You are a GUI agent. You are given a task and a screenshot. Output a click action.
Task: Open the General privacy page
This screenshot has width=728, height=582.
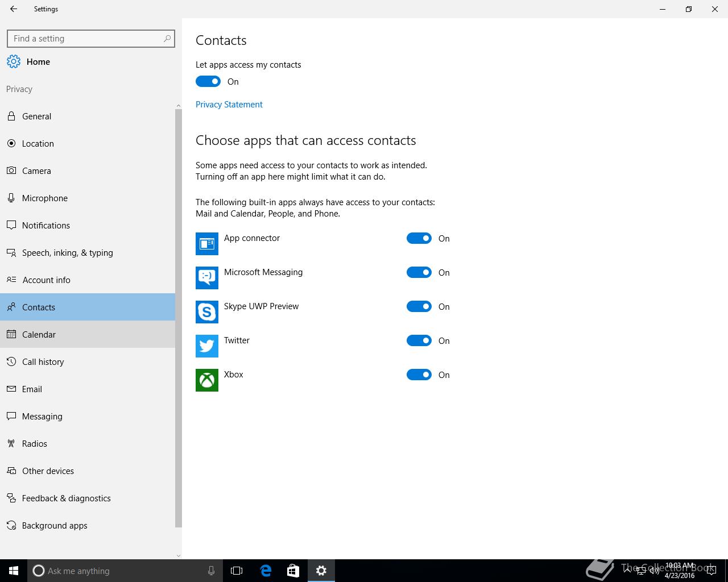point(88,116)
